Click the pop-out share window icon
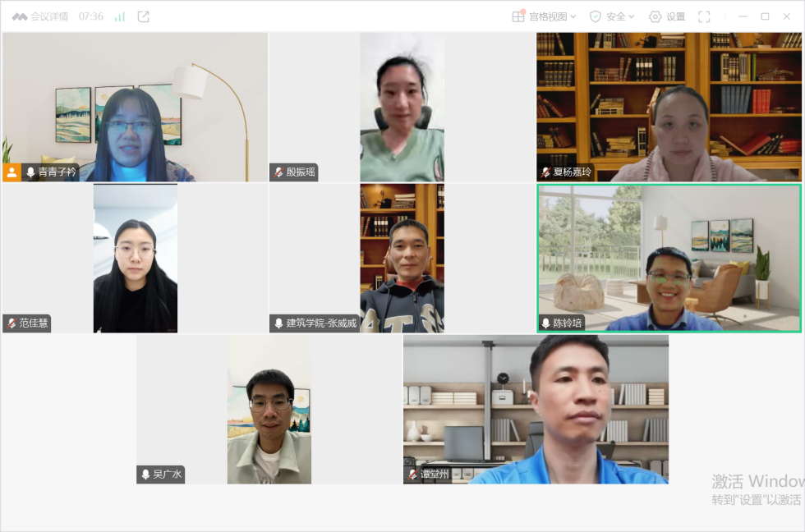 (x=144, y=16)
